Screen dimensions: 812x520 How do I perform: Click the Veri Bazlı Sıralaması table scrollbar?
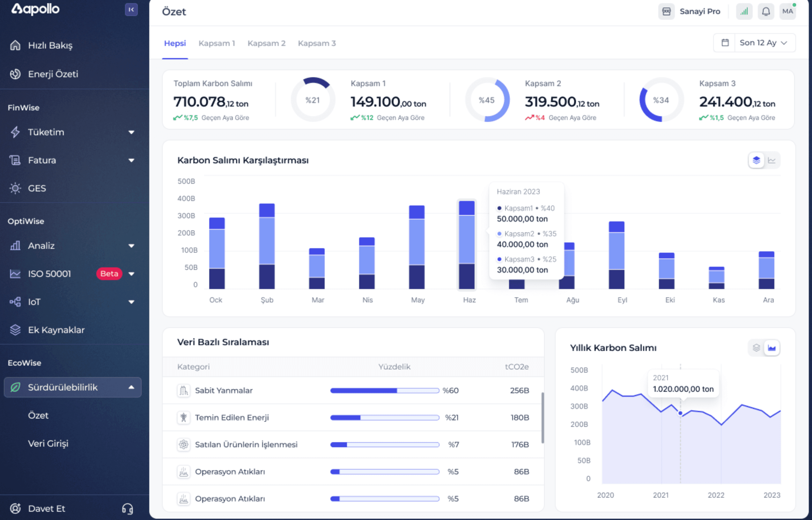(543, 418)
